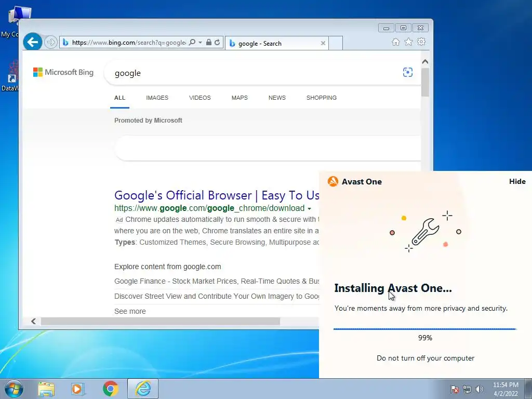The height and width of the screenshot is (399, 532).
Task: Click the horizontal scrollbar thumb
Action: (161, 321)
